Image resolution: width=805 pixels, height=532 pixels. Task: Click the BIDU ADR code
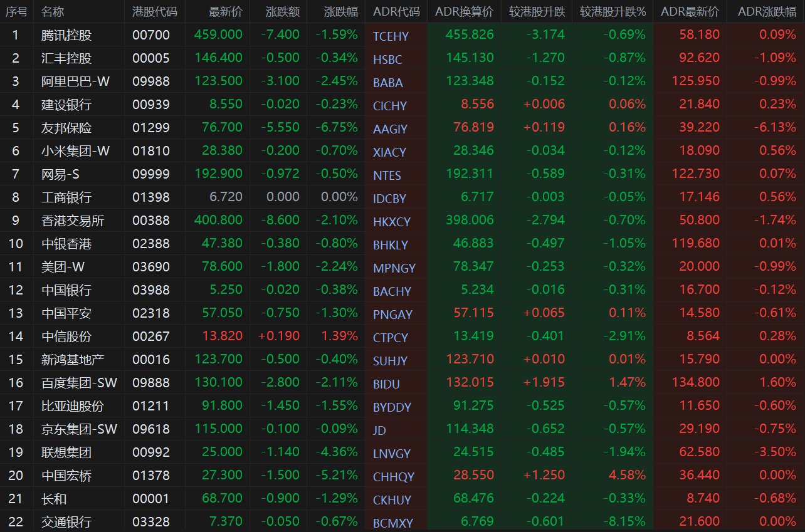pyautogui.click(x=386, y=384)
